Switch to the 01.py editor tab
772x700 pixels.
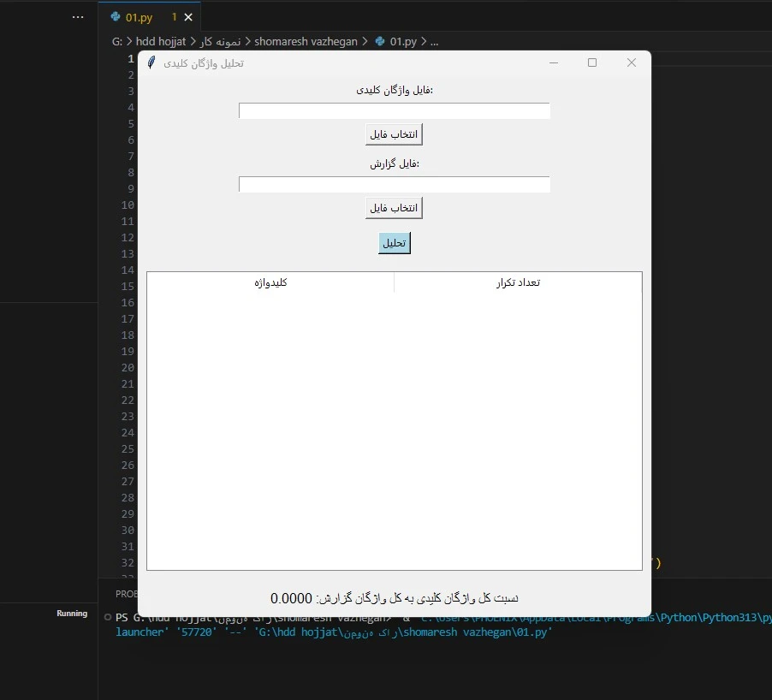tap(139, 17)
